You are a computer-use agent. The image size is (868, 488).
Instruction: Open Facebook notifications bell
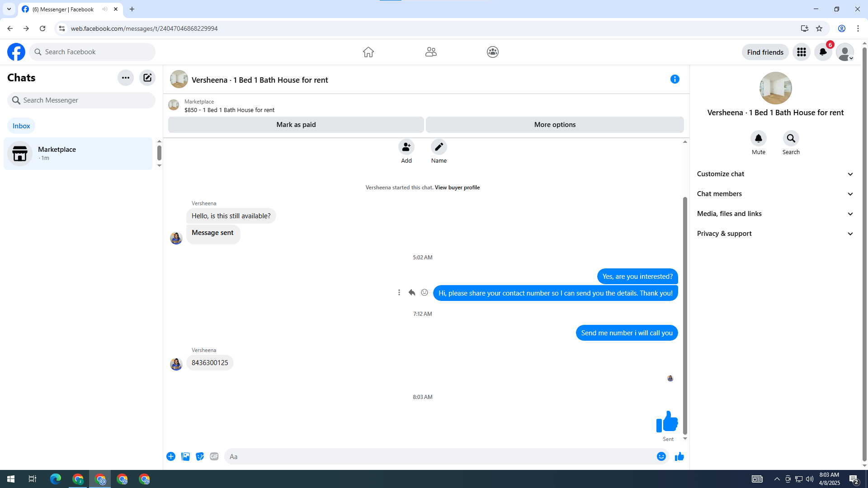pos(823,52)
